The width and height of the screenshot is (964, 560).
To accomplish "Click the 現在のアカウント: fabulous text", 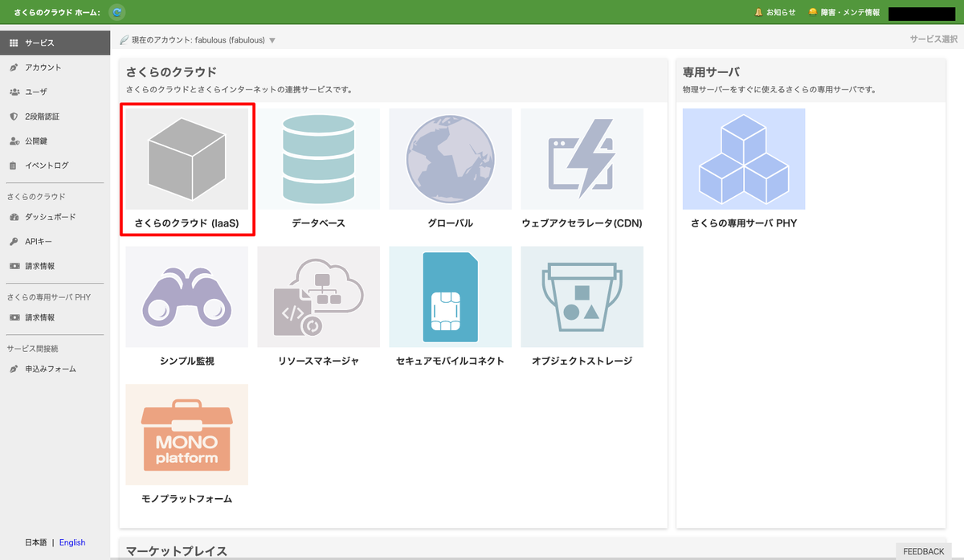I will pyautogui.click(x=198, y=40).
